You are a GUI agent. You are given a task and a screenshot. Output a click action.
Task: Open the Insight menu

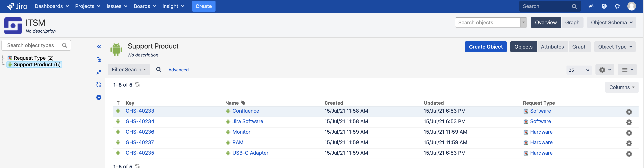(x=173, y=6)
